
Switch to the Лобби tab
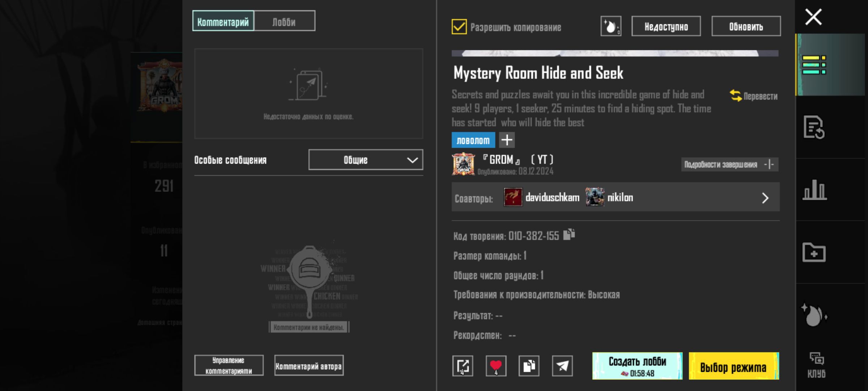click(284, 21)
